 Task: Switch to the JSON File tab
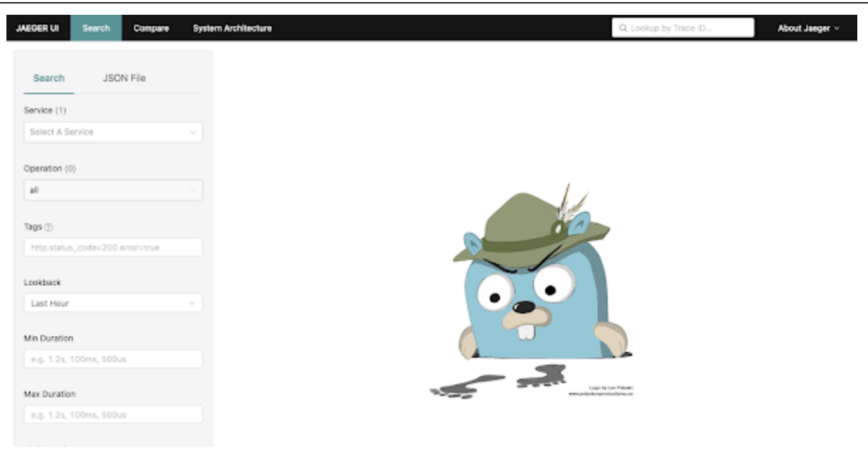click(124, 78)
